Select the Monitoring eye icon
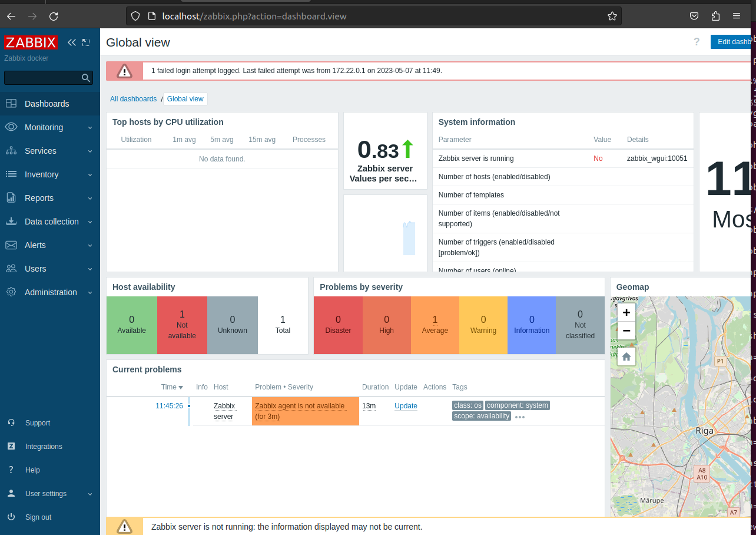The image size is (756, 535). [x=11, y=127]
